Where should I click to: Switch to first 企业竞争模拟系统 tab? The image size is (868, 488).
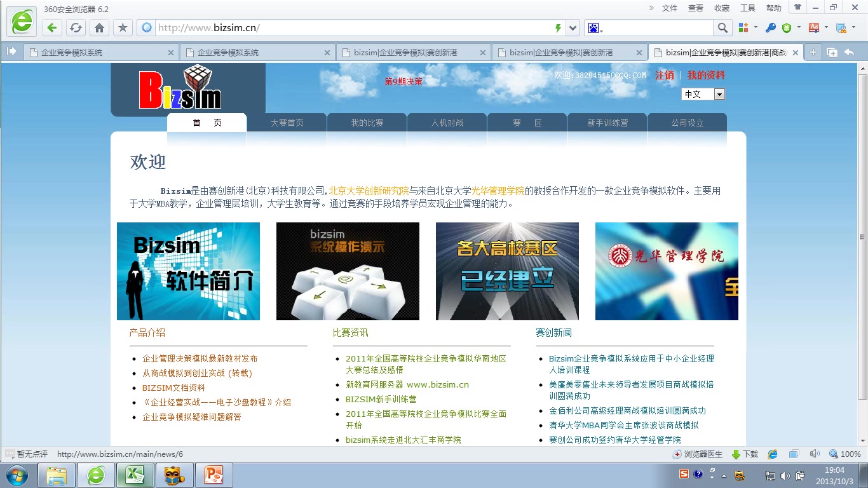click(100, 53)
